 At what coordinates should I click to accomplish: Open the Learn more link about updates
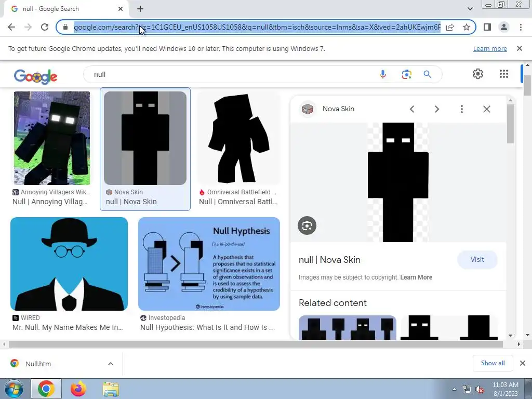click(490, 48)
